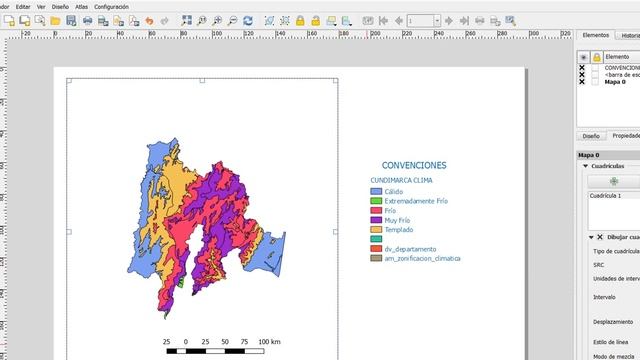Click the orange Undo arrow
Screen dimensions: 640x360
click(149, 20)
